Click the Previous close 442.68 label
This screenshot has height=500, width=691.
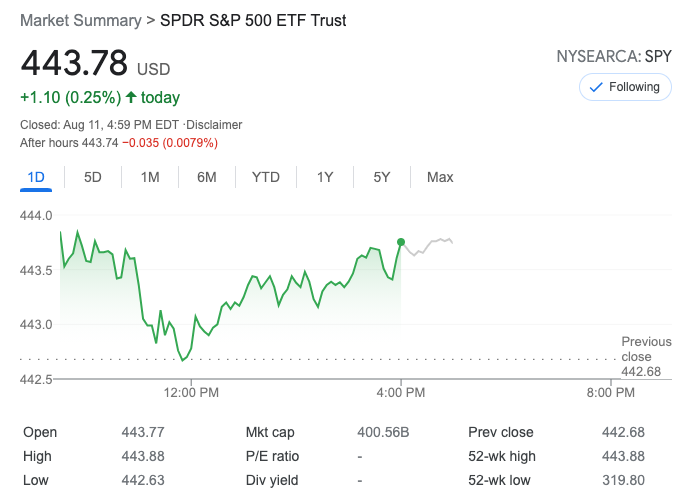[646, 357]
